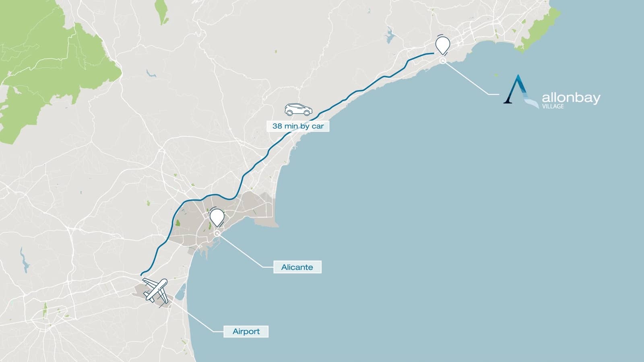Click the '38 min by car' label
Viewport: 644px width, 362px height.
(298, 126)
